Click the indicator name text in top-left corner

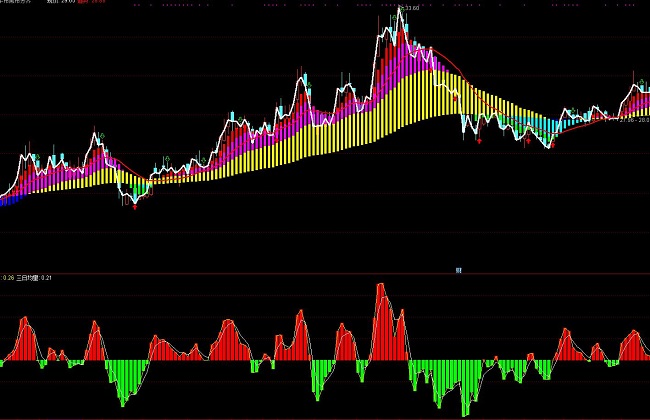[22, 3]
